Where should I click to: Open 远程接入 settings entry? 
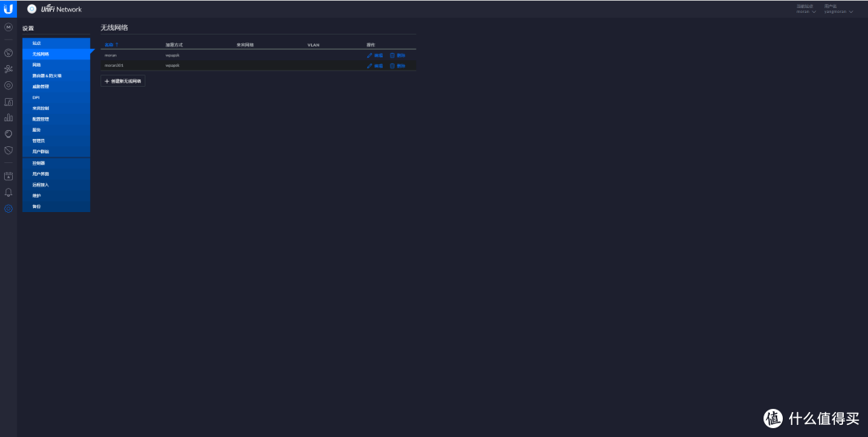56,185
